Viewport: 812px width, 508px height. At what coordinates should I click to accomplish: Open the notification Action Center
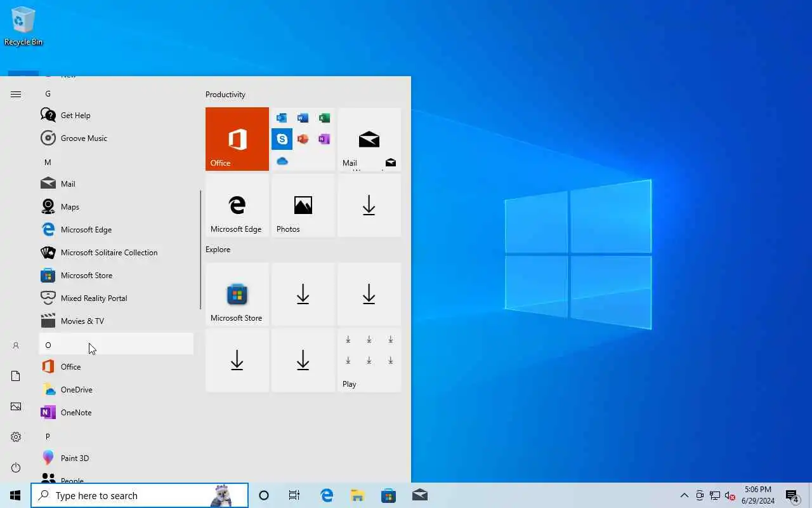(792, 495)
